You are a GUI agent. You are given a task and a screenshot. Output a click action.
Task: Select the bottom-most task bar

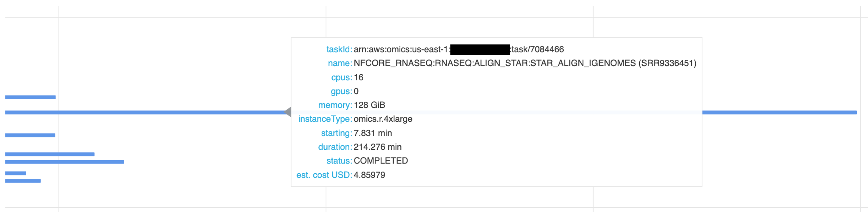(x=23, y=181)
